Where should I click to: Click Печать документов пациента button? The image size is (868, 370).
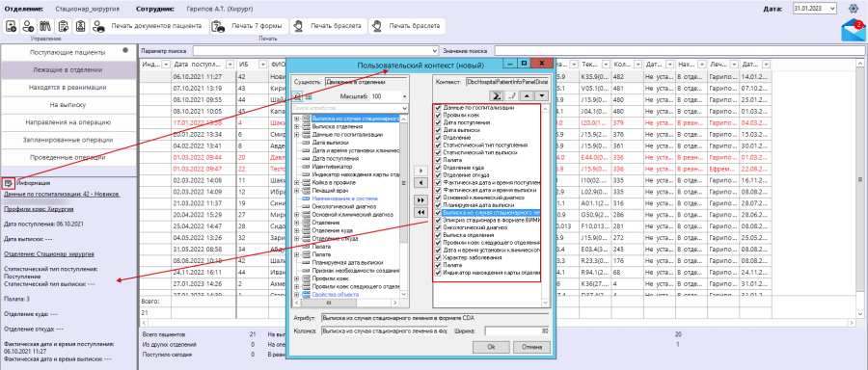[x=149, y=26]
